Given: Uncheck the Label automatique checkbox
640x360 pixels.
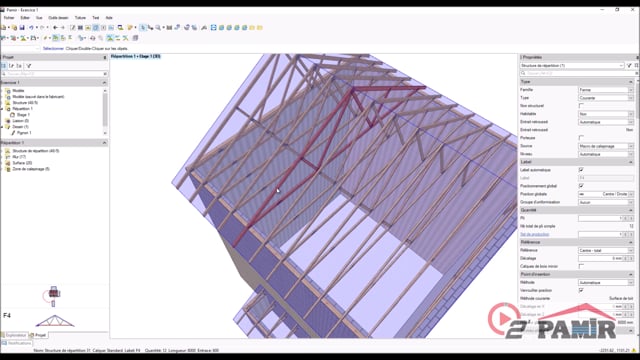Looking at the screenshot, I should coord(581,170).
